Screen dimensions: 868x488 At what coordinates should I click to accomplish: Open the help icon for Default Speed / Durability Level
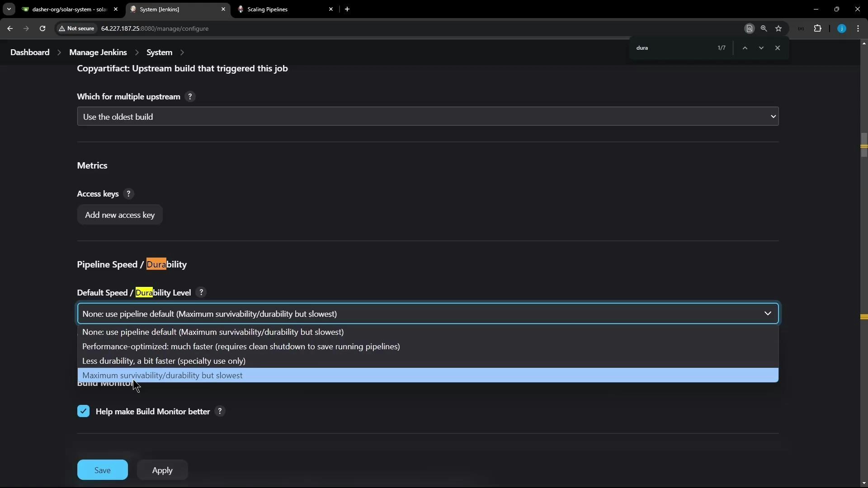(x=201, y=292)
